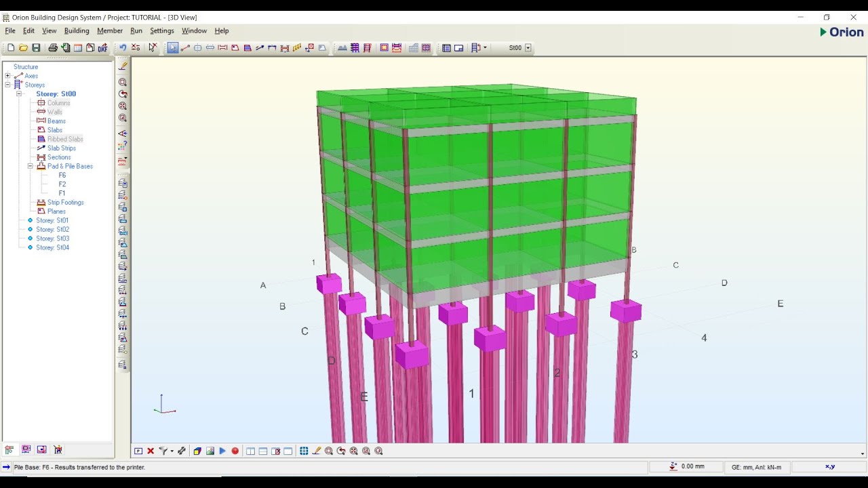Select Storey: St02 in tree

tap(52, 229)
